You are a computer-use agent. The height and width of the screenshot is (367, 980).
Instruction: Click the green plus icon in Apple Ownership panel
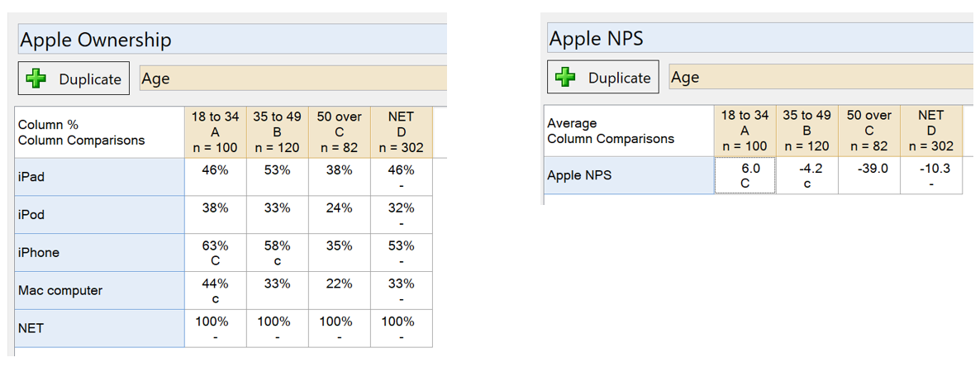[x=37, y=79]
